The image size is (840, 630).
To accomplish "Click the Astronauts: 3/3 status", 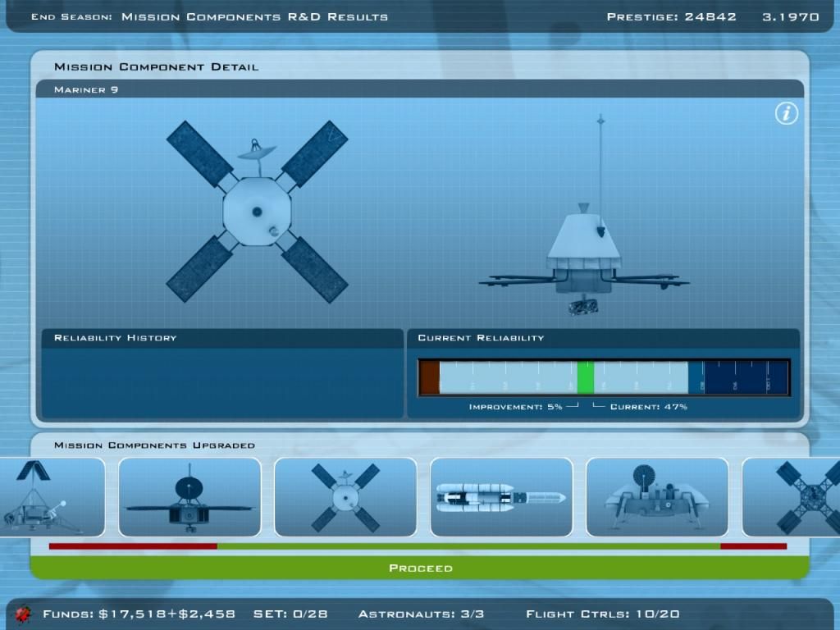I will point(421,614).
